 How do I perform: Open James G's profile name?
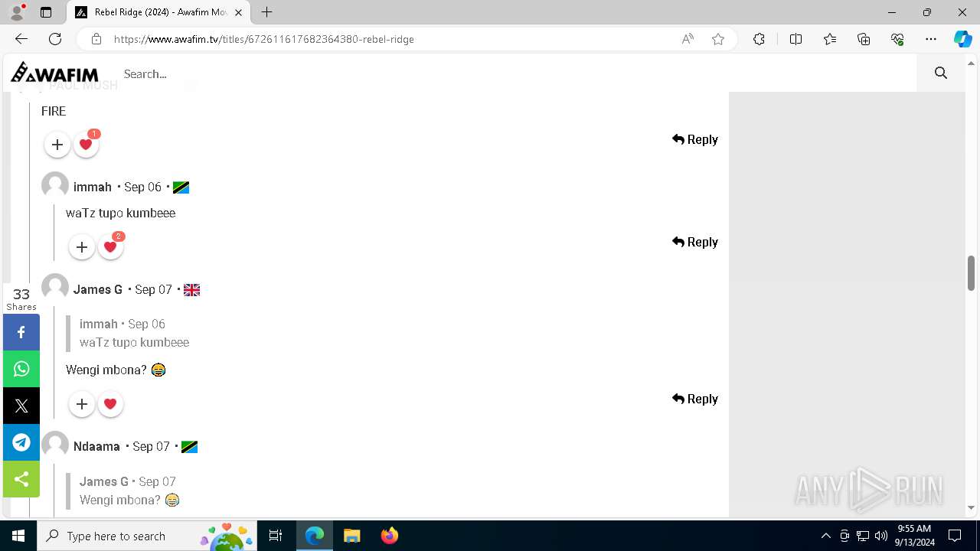tap(98, 289)
